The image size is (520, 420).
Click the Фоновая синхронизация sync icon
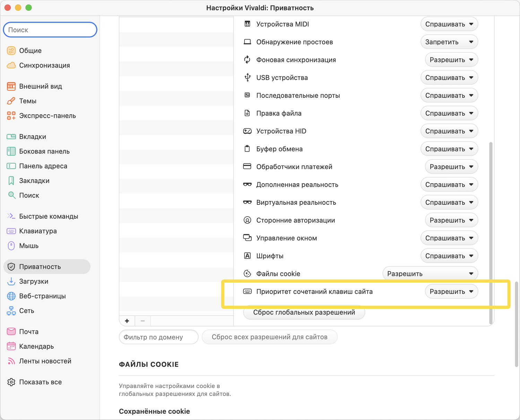point(247,60)
